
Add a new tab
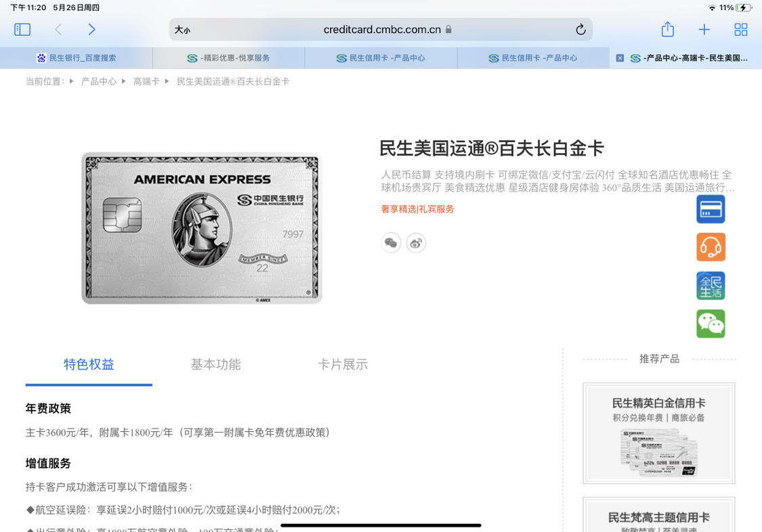click(704, 30)
